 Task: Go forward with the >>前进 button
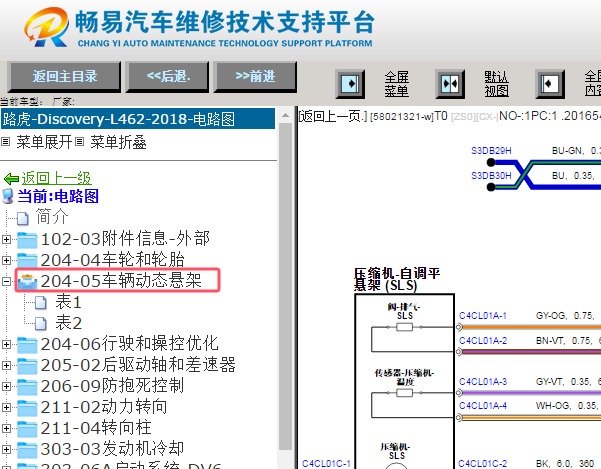coord(255,77)
